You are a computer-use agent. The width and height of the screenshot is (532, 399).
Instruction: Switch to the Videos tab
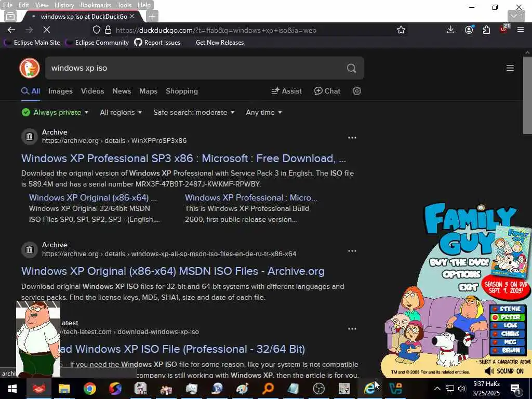[x=92, y=91]
